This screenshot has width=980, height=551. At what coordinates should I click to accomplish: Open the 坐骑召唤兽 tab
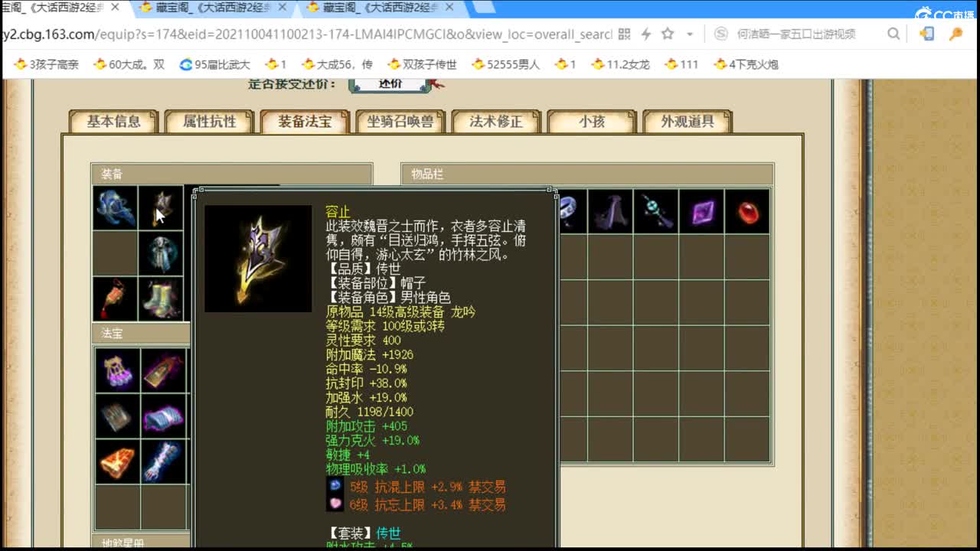click(400, 122)
